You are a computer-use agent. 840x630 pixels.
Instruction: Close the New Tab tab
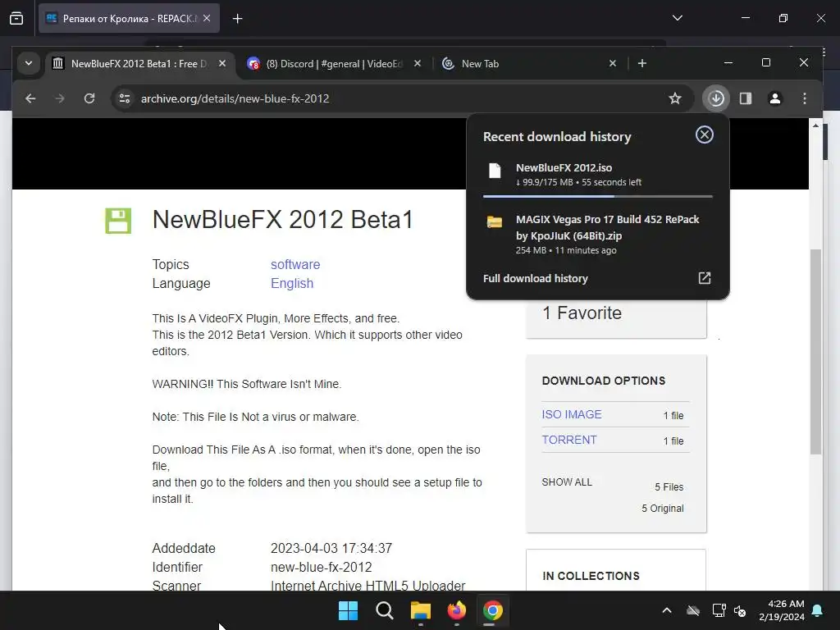(613, 63)
